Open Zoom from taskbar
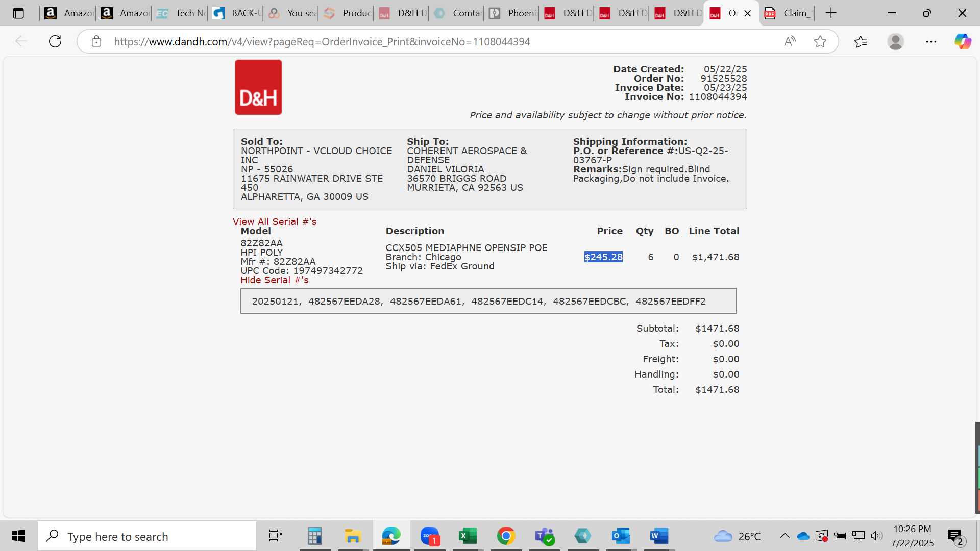The image size is (980, 551). pos(430,536)
